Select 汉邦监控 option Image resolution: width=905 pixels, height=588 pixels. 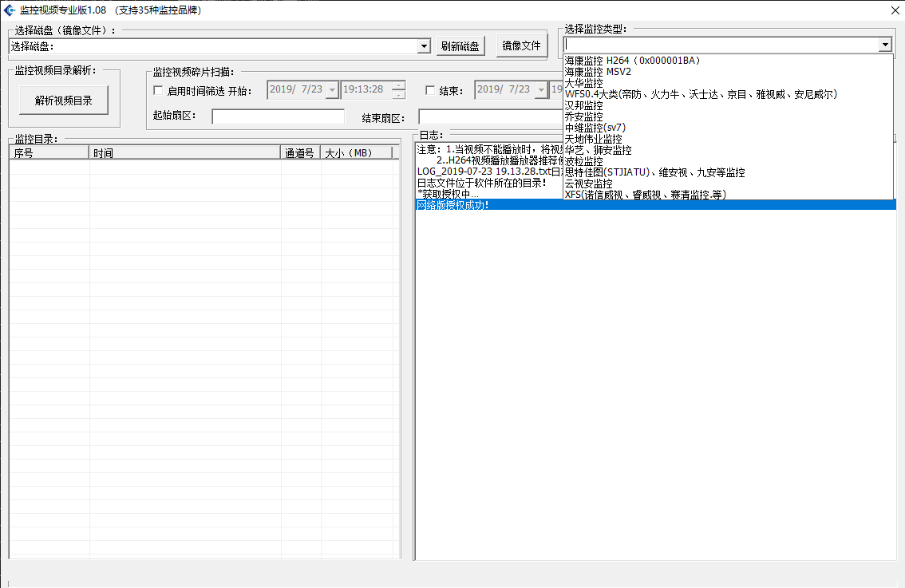tap(729, 105)
